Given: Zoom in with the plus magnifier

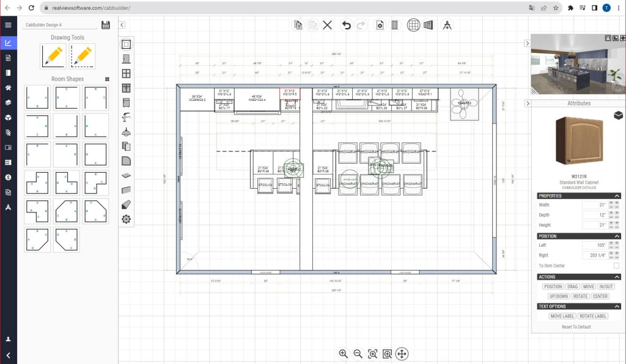Looking at the screenshot, I should pos(344,354).
